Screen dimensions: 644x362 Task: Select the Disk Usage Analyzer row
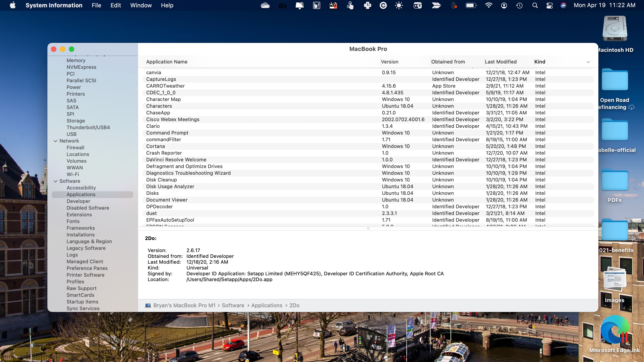368,186
